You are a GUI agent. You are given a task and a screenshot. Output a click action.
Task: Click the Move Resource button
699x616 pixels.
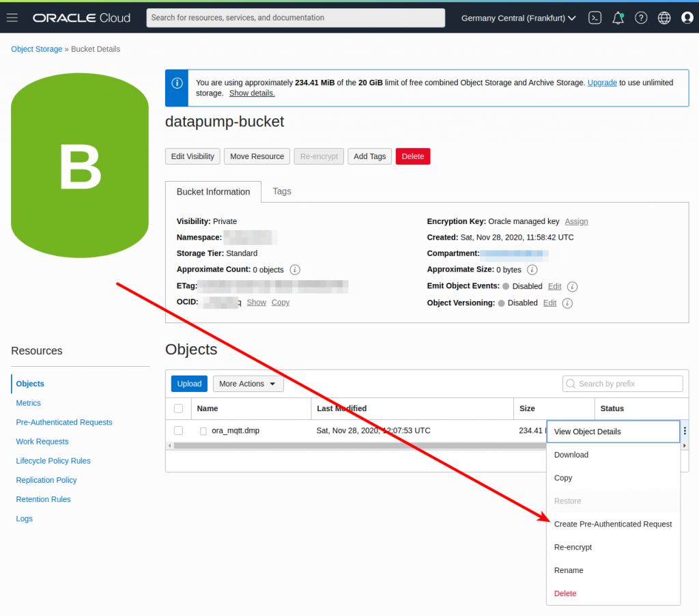pyautogui.click(x=257, y=156)
